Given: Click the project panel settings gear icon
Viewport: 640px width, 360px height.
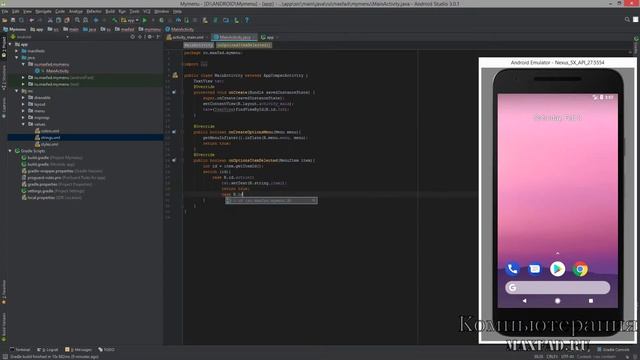Looking at the screenshot, I should click(150, 37).
